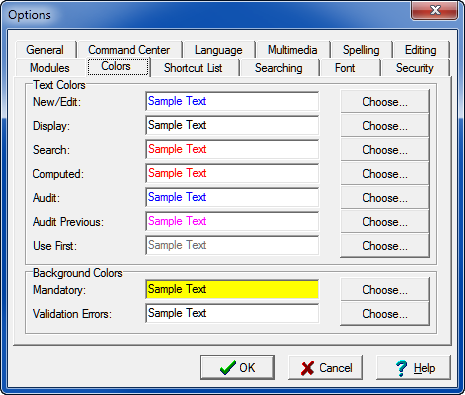Choose color for Audit text
Screen dimensions: 465x395
click(x=385, y=198)
